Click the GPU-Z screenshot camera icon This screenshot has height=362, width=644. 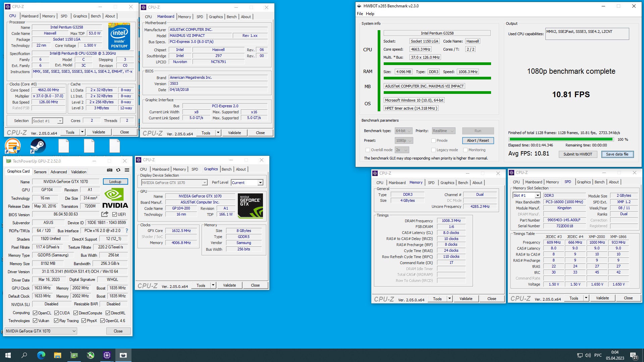tap(110, 170)
